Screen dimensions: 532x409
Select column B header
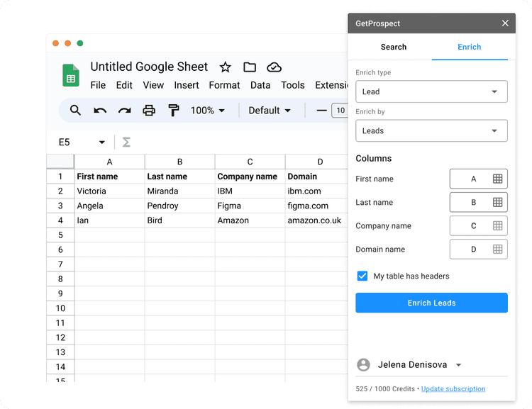pos(180,162)
